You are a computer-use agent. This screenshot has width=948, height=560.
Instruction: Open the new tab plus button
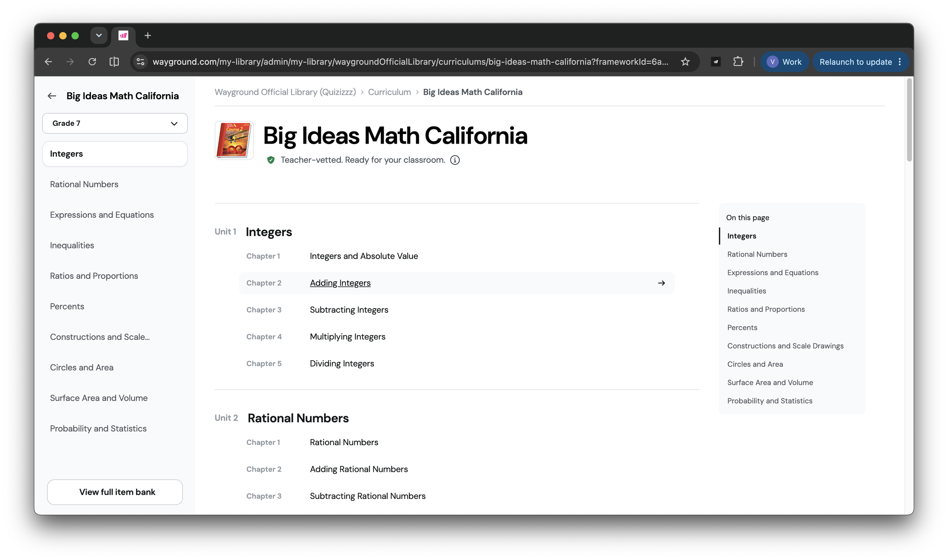[x=148, y=36]
